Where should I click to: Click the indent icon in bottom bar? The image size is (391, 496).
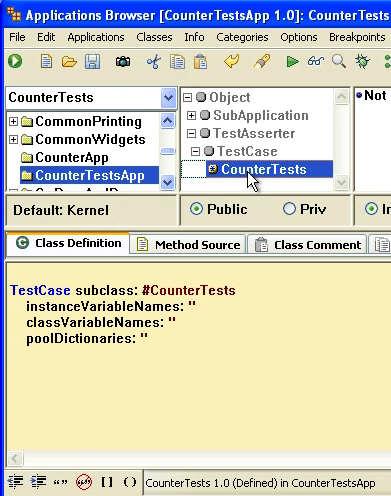tap(38, 482)
